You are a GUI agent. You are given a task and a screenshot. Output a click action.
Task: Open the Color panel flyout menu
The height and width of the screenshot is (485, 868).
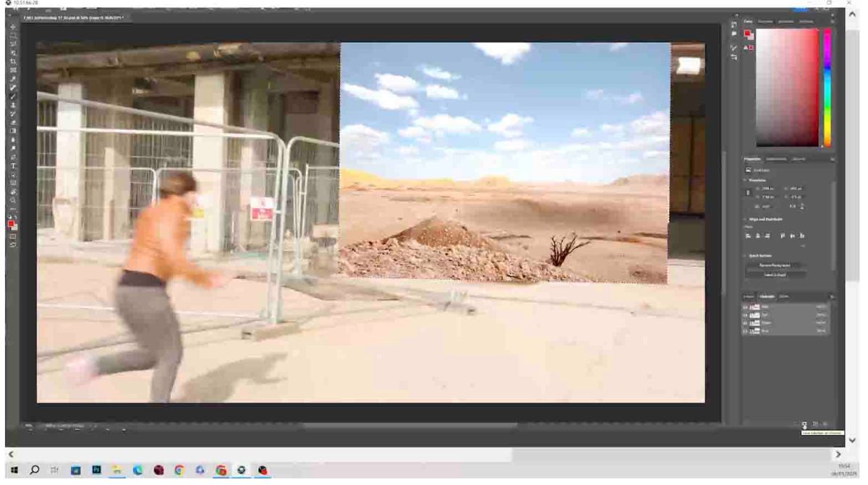pyautogui.click(x=833, y=22)
